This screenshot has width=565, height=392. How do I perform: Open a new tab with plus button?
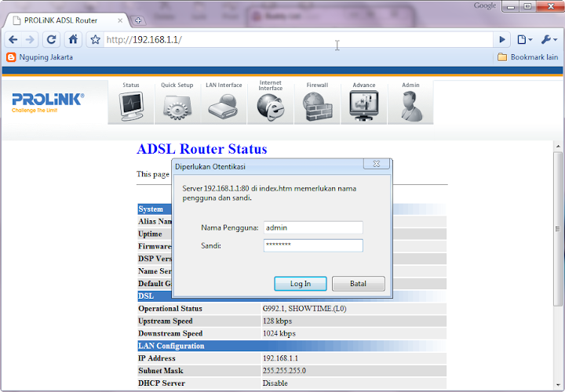[138, 20]
